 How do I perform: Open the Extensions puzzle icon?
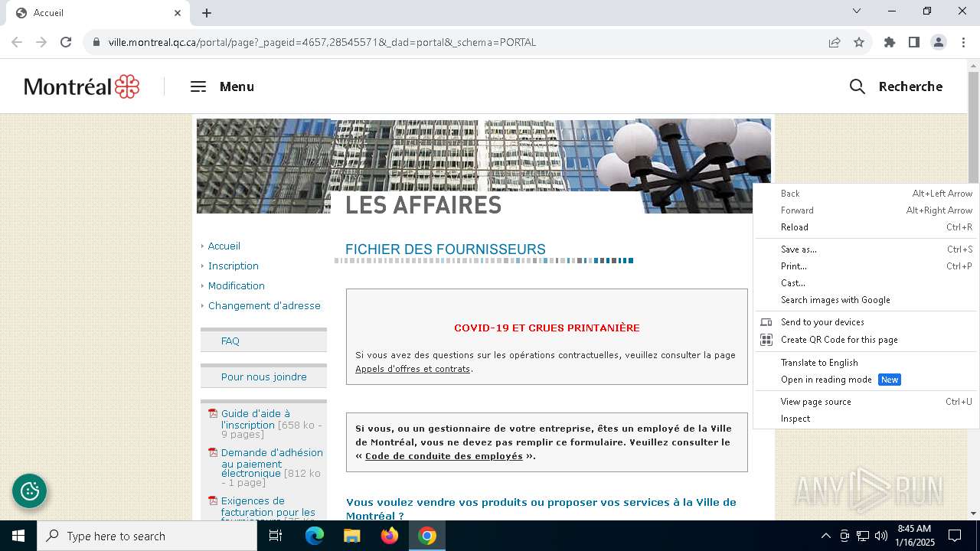coord(890,42)
